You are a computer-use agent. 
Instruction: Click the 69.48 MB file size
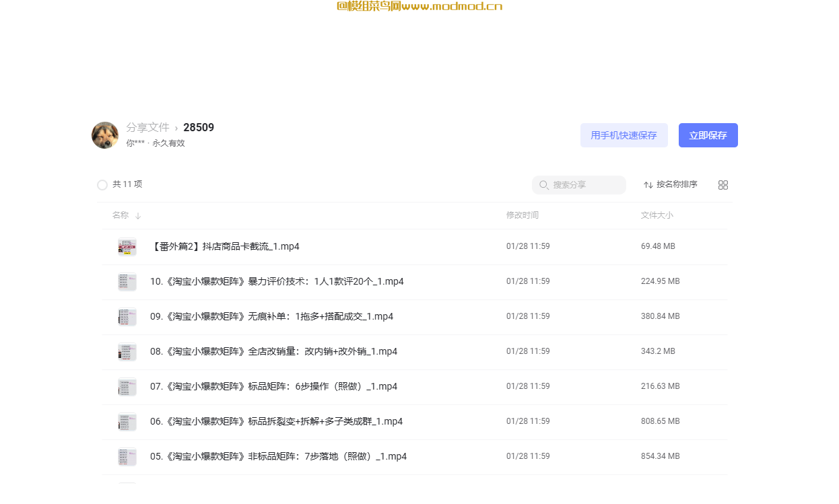click(658, 246)
